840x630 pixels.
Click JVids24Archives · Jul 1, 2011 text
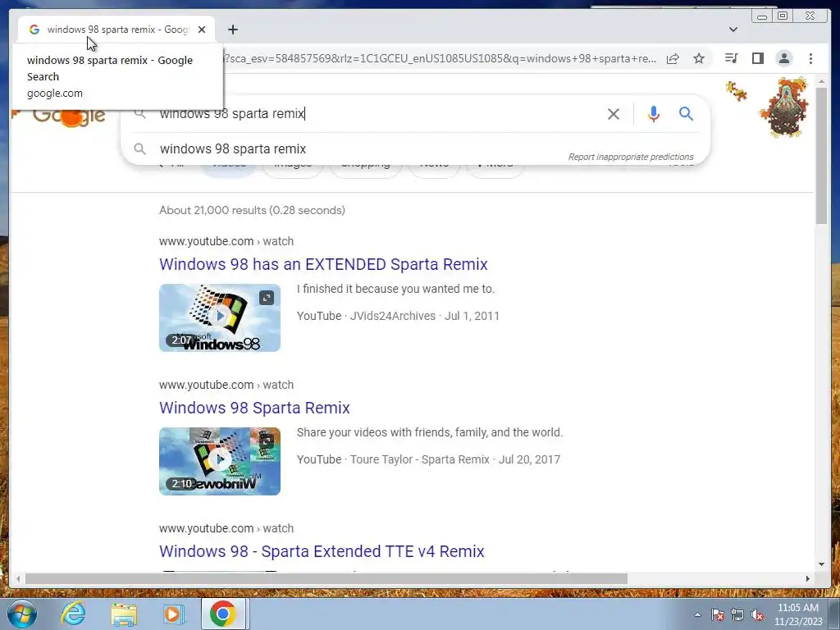point(424,316)
